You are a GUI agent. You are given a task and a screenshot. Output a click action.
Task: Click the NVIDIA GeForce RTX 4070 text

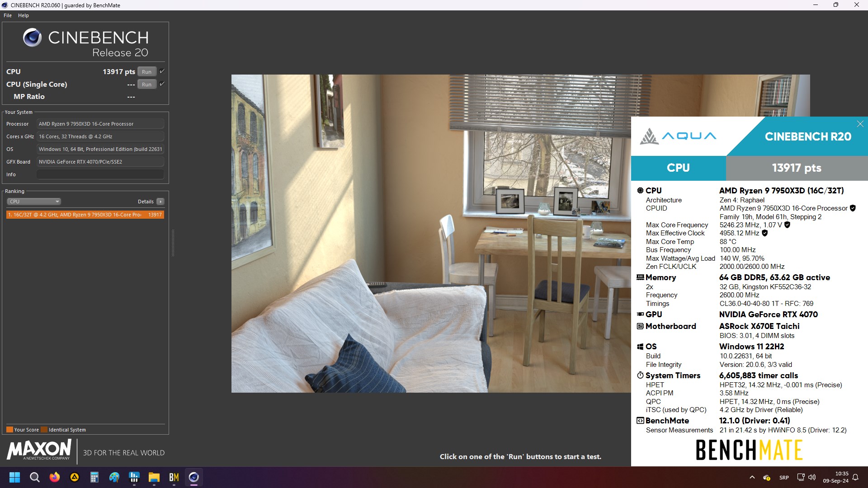point(768,314)
